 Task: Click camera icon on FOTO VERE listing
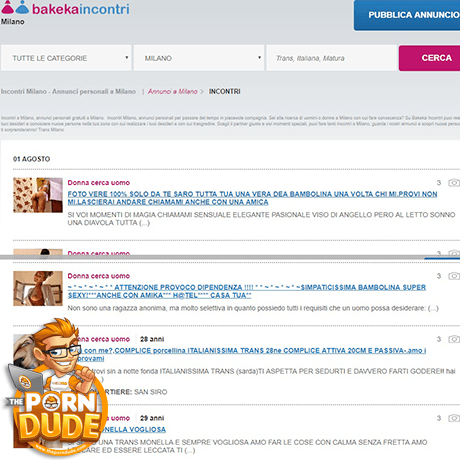[x=454, y=183]
